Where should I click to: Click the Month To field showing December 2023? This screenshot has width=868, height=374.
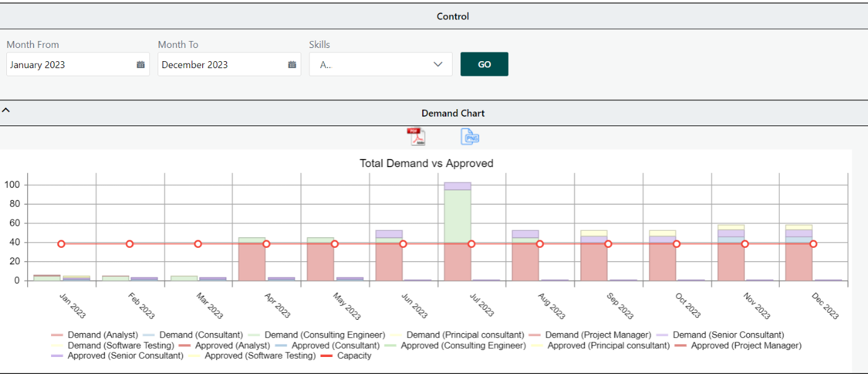[229, 64]
